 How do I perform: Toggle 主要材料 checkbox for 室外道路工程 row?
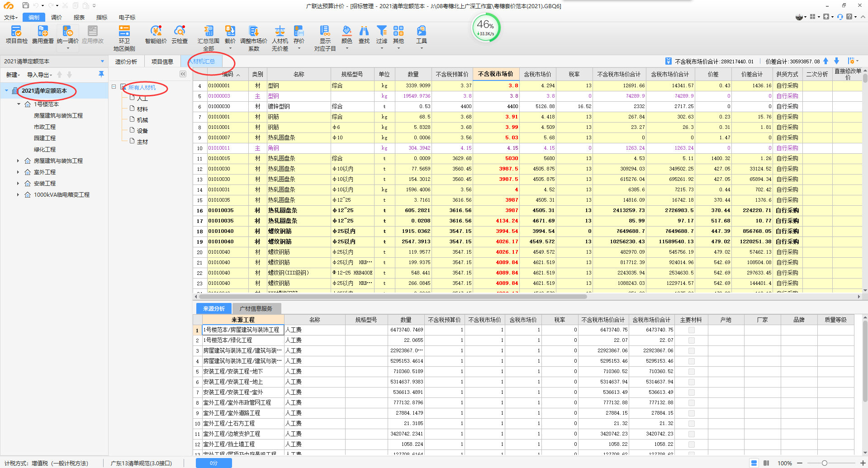691,413
